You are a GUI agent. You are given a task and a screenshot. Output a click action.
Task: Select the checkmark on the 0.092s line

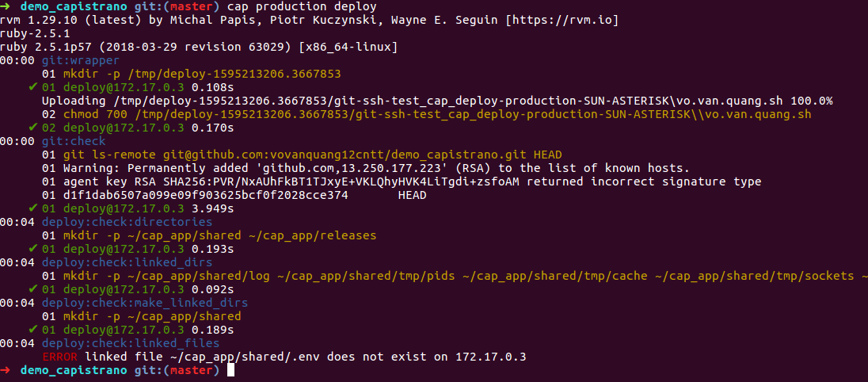click(x=32, y=289)
